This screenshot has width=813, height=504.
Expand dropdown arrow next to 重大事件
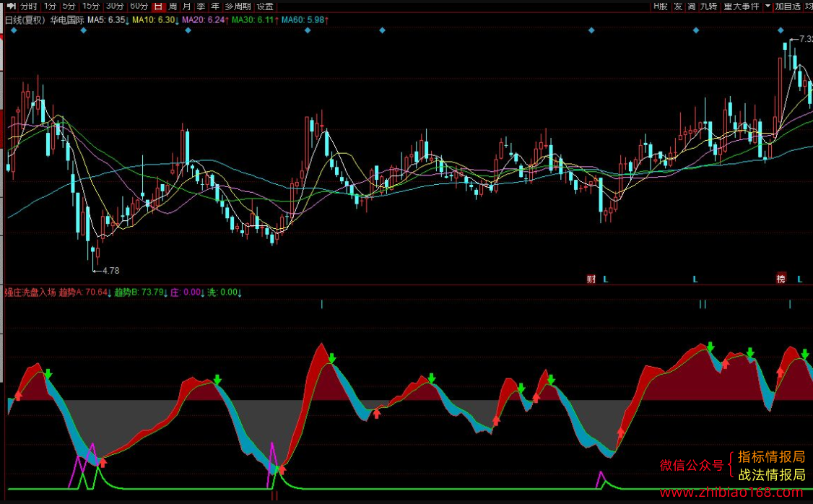tap(768, 6)
